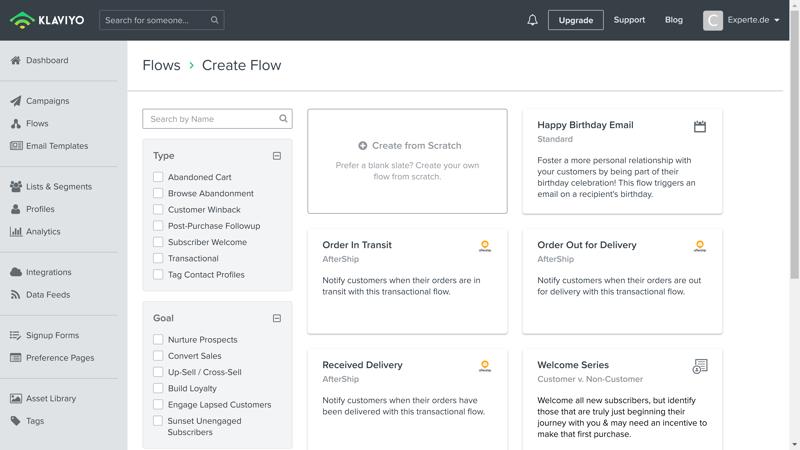The image size is (800, 450).
Task: Tick the Build Loyalty goal checkbox
Action: tap(158, 388)
